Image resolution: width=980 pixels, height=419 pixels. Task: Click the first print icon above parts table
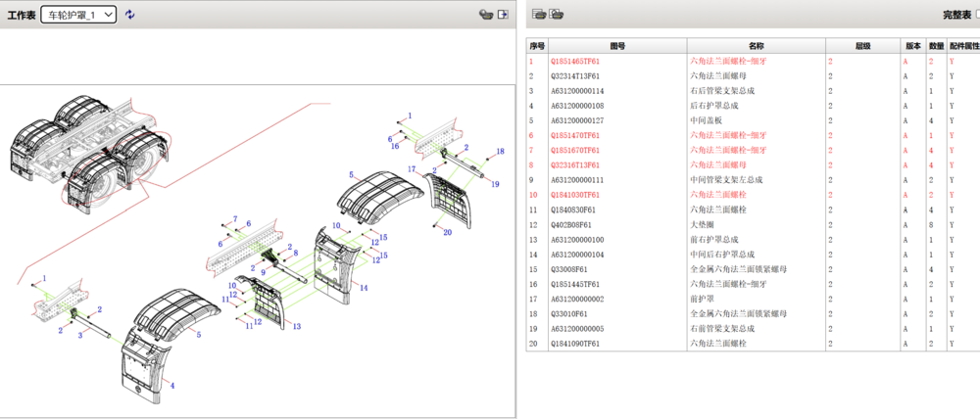coord(539,14)
